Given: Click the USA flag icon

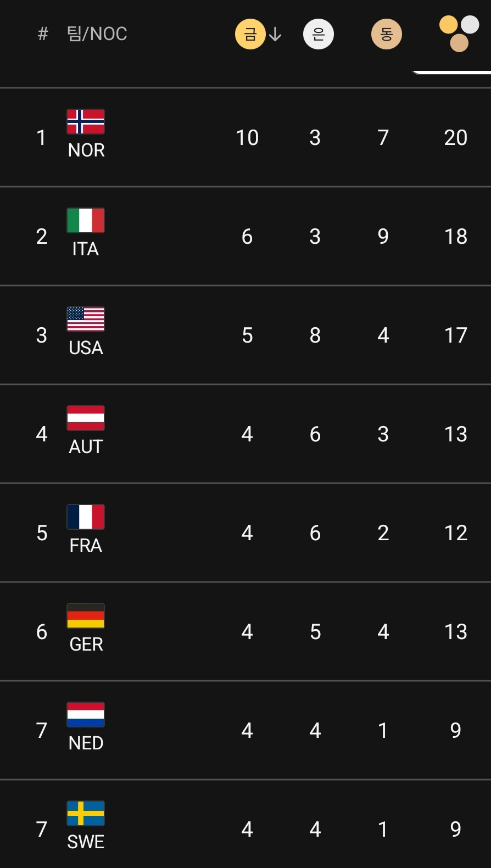Looking at the screenshot, I should 86,319.
